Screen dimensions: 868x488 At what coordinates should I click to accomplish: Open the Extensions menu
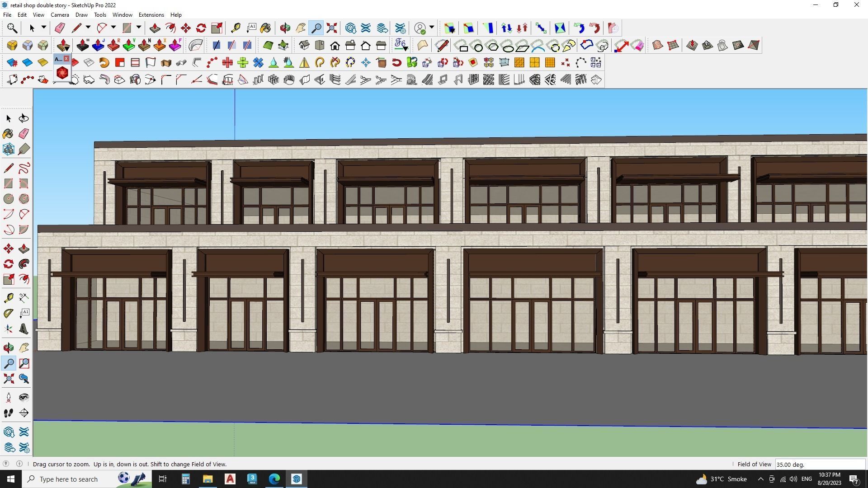click(151, 15)
